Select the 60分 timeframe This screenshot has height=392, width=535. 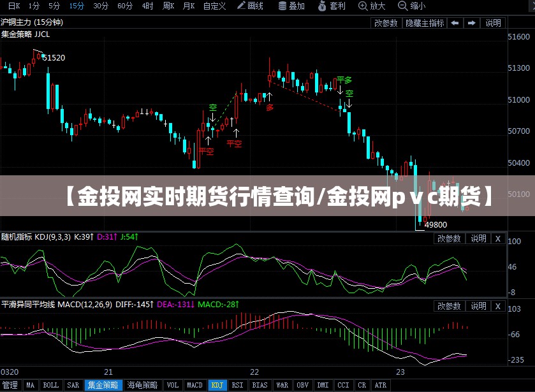coord(124,6)
